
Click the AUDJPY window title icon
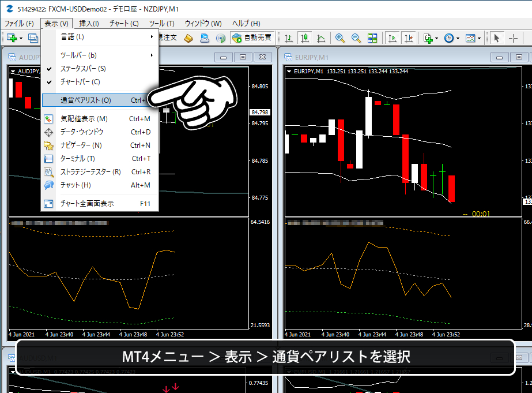[12, 57]
